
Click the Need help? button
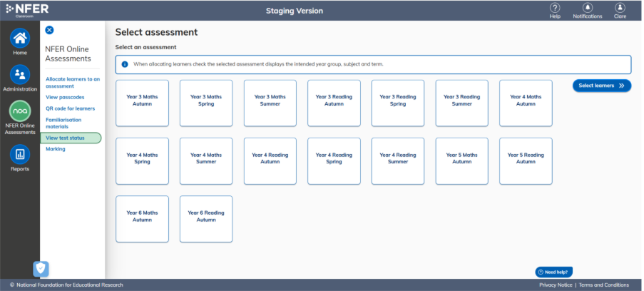coord(553,272)
